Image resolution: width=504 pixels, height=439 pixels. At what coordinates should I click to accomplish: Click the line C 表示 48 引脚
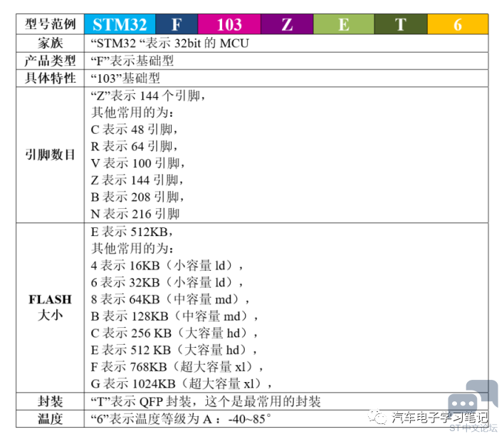[134, 130]
